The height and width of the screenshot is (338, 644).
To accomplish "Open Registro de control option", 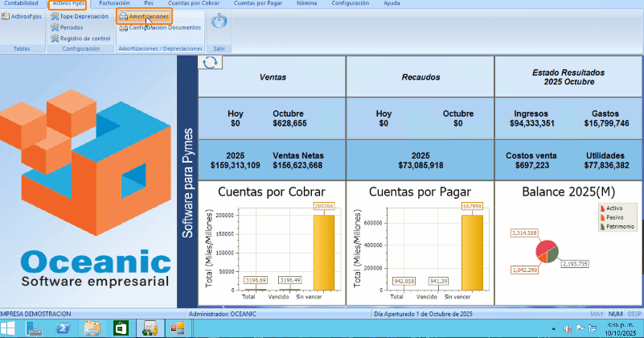I will (x=80, y=38).
